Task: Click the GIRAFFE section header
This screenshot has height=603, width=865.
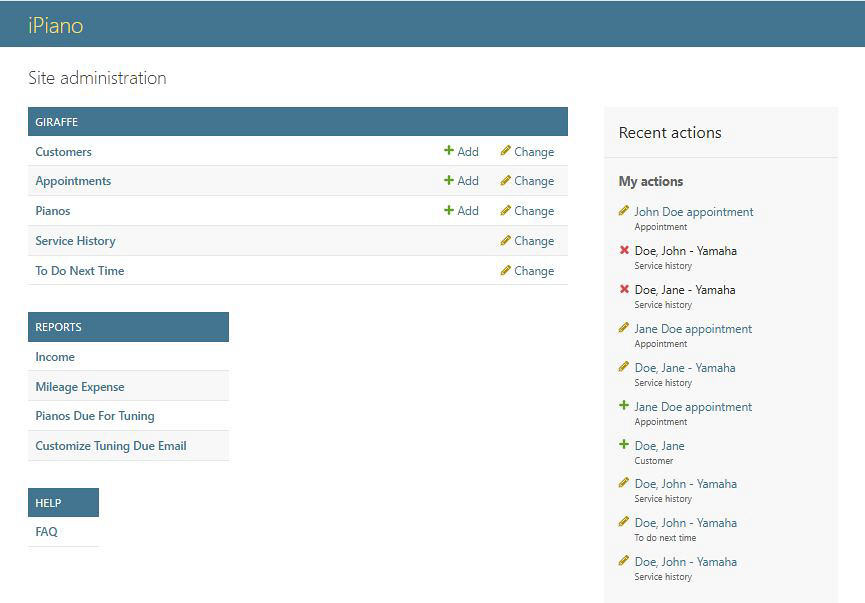Action: click(x=57, y=122)
